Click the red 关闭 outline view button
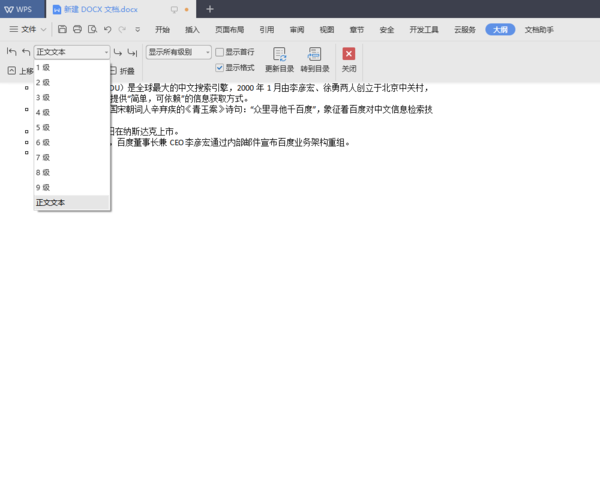600x480 pixels. point(349,60)
